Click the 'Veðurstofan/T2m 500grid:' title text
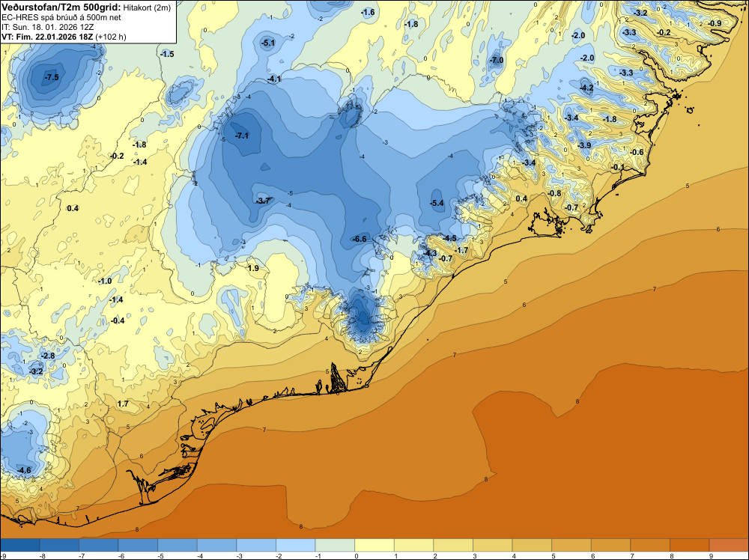The image size is (749, 560). [x=61, y=7]
